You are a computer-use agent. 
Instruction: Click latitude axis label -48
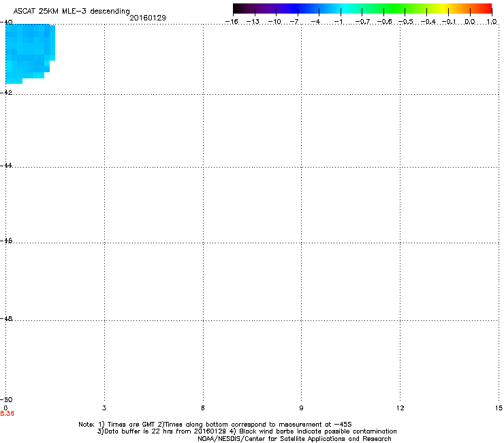coord(6,318)
